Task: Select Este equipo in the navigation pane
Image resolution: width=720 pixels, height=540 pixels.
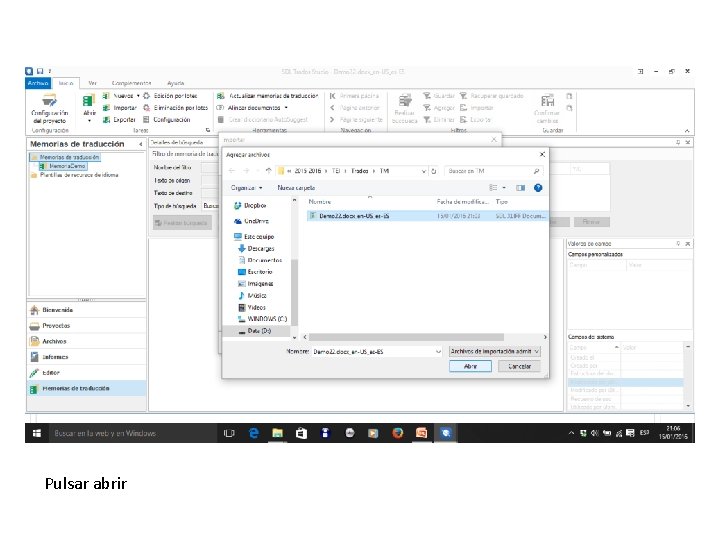Action: tap(254, 236)
